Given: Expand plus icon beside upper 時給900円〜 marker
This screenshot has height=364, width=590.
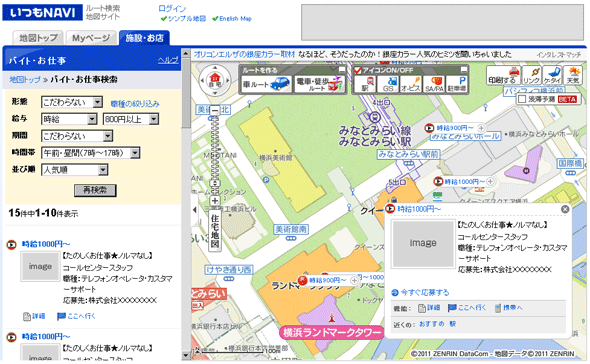Looking at the screenshot, I should coord(481,128).
